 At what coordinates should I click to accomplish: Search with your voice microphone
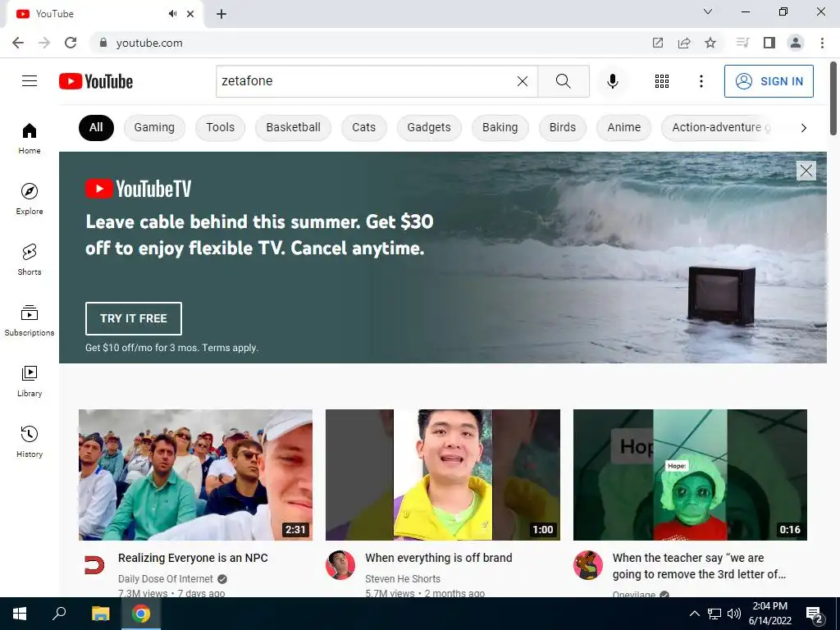(x=612, y=81)
